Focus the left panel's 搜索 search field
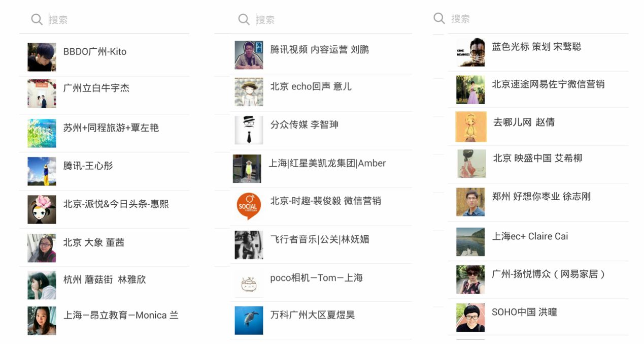 [x=117, y=20]
